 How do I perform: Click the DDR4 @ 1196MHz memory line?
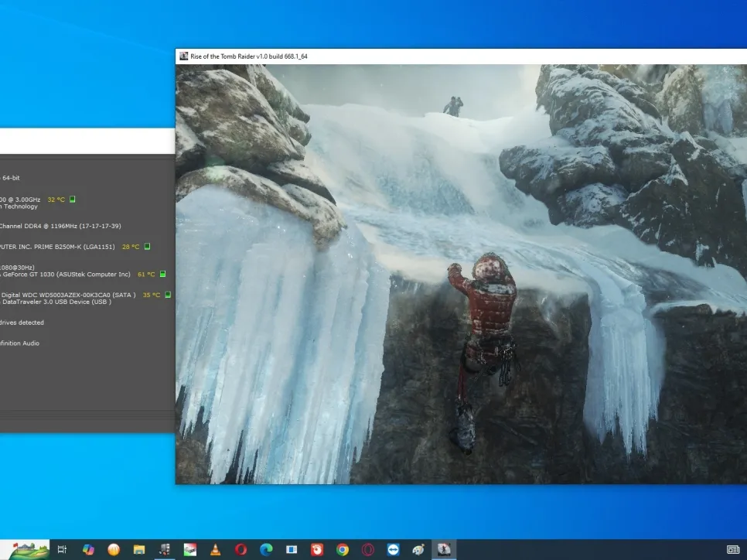click(x=60, y=226)
